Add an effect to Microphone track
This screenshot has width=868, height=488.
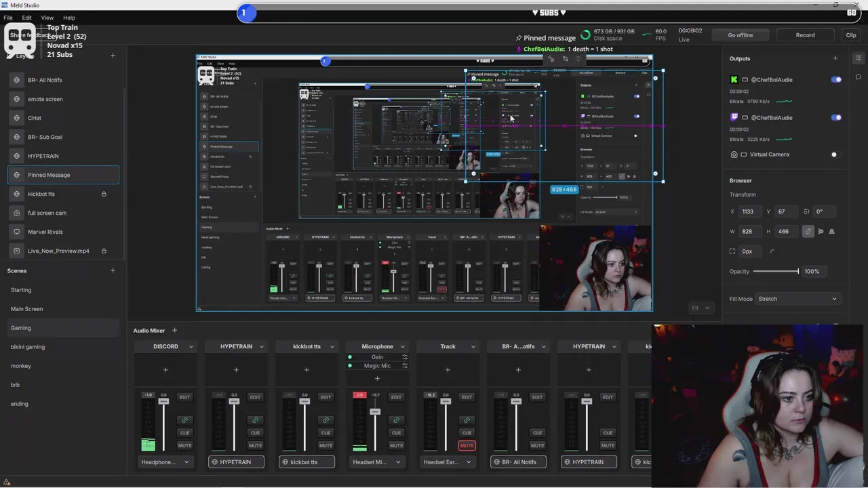click(377, 378)
